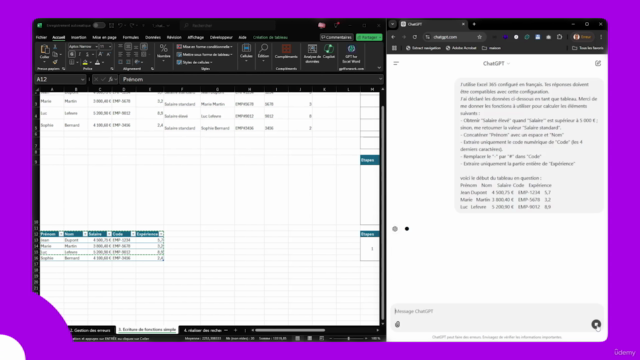
Task: Open the browser tab search dropdown
Action: pos(393,24)
